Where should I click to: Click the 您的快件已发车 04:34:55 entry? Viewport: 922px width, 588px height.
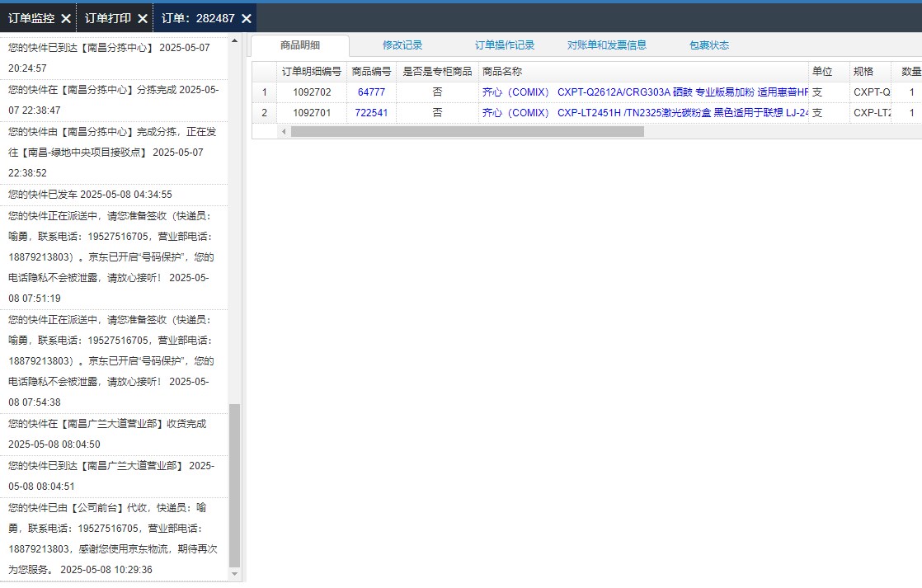(x=114, y=195)
